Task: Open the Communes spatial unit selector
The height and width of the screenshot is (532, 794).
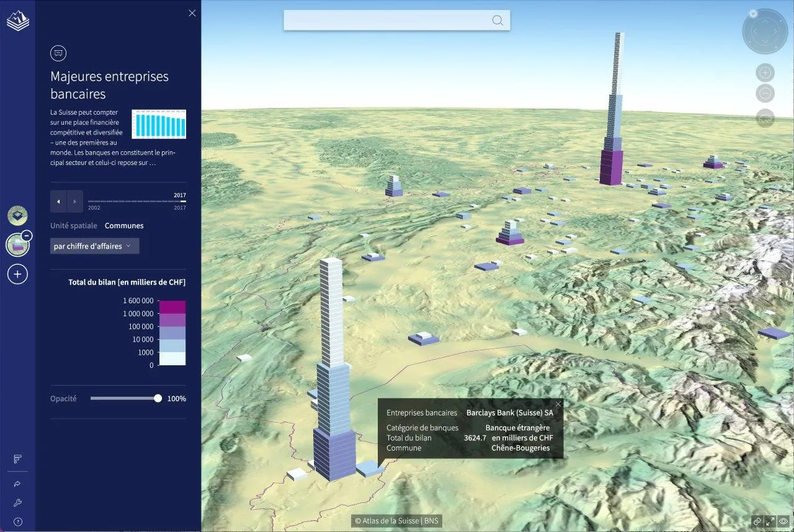Action: pyautogui.click(x=124, y=225)
